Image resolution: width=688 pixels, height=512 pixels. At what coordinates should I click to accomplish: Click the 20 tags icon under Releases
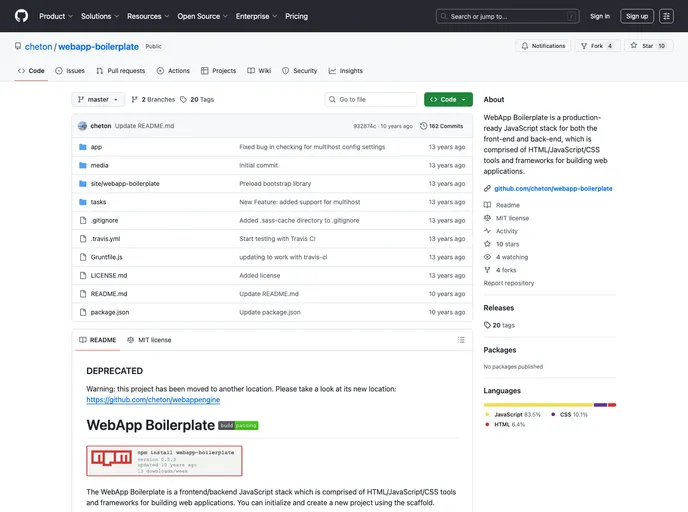tap(487, 325)
